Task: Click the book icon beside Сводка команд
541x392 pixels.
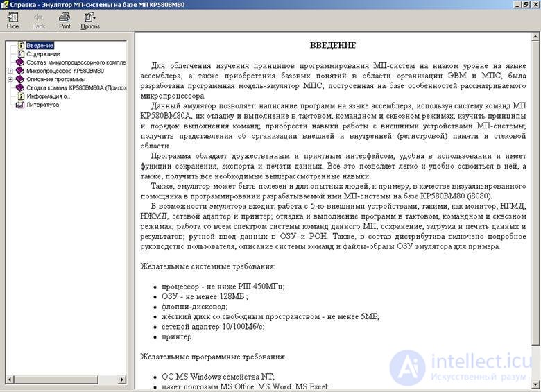Action: [x=21, y=88]
